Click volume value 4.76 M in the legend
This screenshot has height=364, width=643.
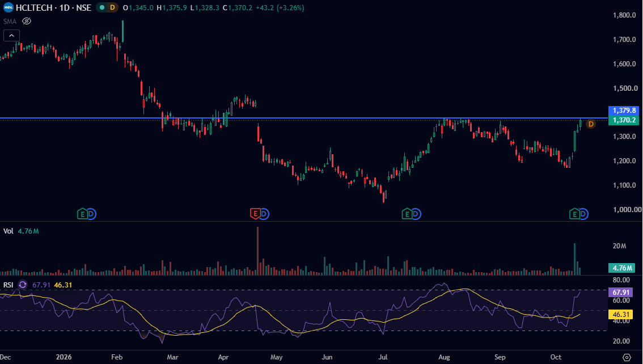click(x=28, y=231)
